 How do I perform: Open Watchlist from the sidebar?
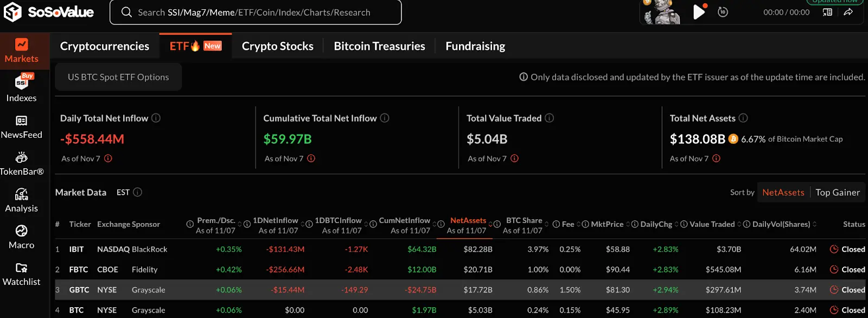[21, 274]
